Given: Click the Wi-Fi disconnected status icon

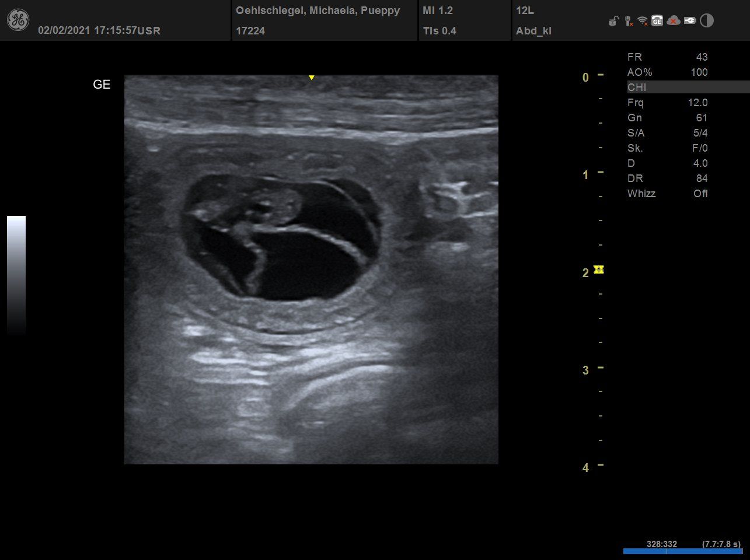Looking at the screenshot, I should (643, 21).
